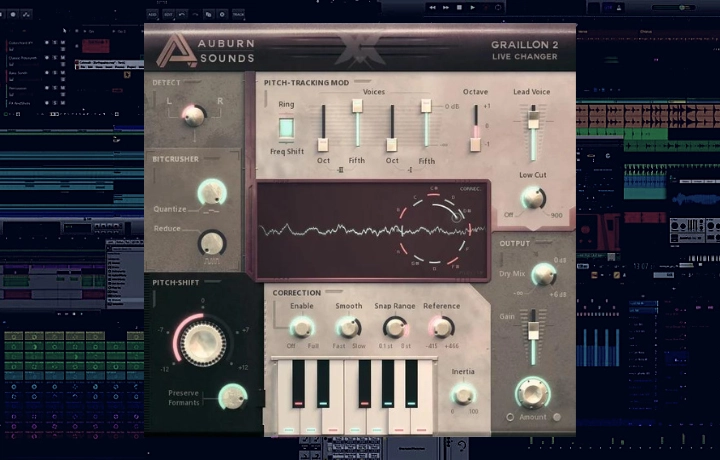The width and height of the screenshot is (720, 460).
Task: Toggle the A# black key on the keyboard
Action: click(411, 384)
